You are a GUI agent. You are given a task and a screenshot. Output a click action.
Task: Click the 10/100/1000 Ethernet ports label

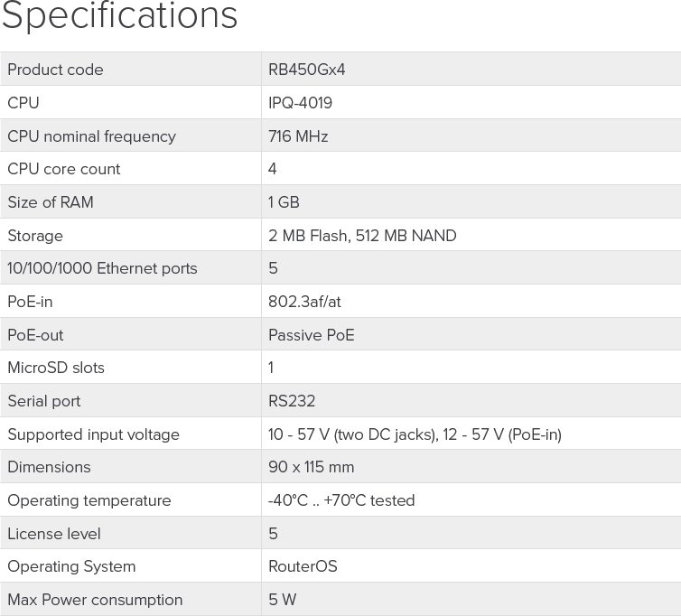102,268
